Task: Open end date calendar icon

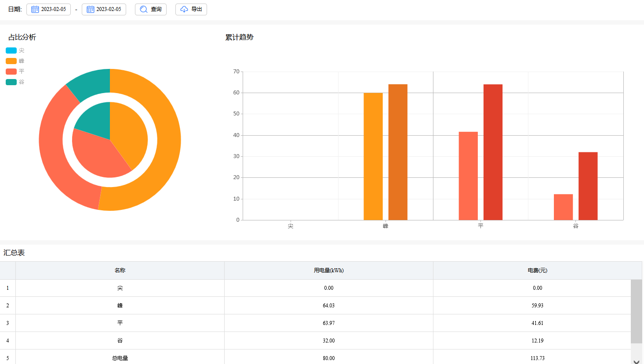Action: (91, 9)
